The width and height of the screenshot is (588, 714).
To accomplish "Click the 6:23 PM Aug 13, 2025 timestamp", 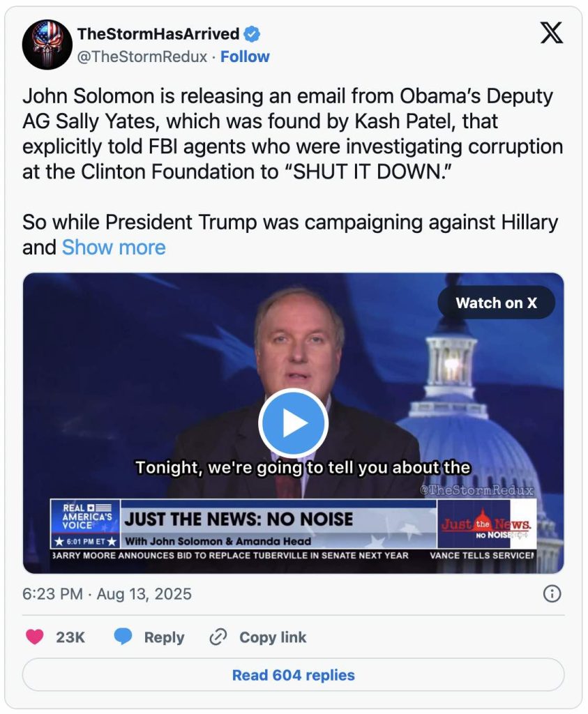I will [x=107, y=594].
